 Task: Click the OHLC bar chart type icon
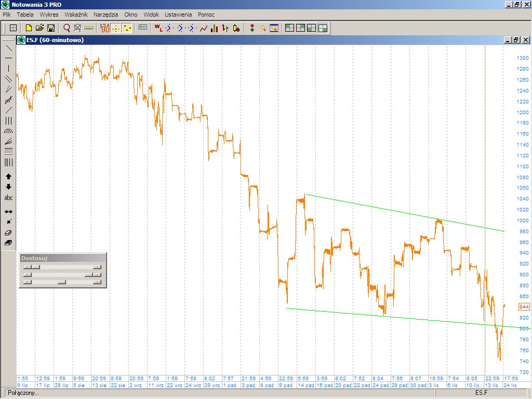pos(225,28)
